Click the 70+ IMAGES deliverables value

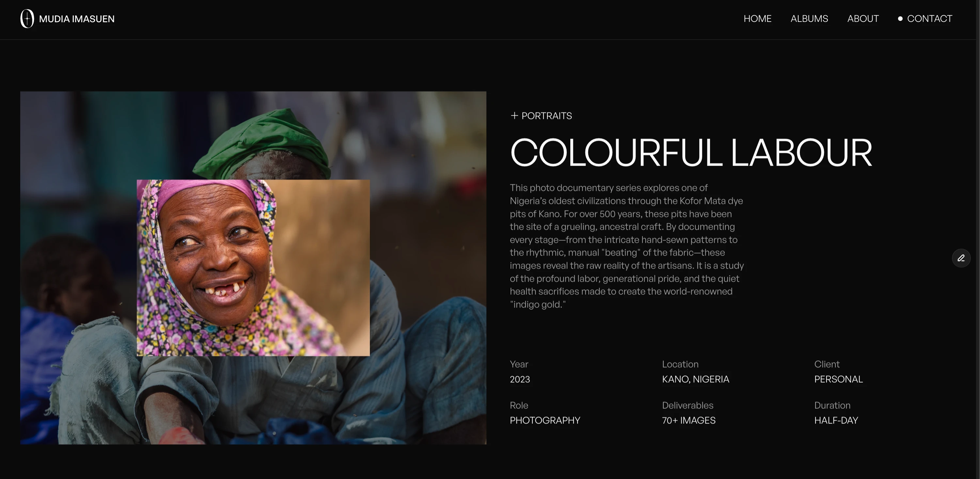click(x=688, y=421)
